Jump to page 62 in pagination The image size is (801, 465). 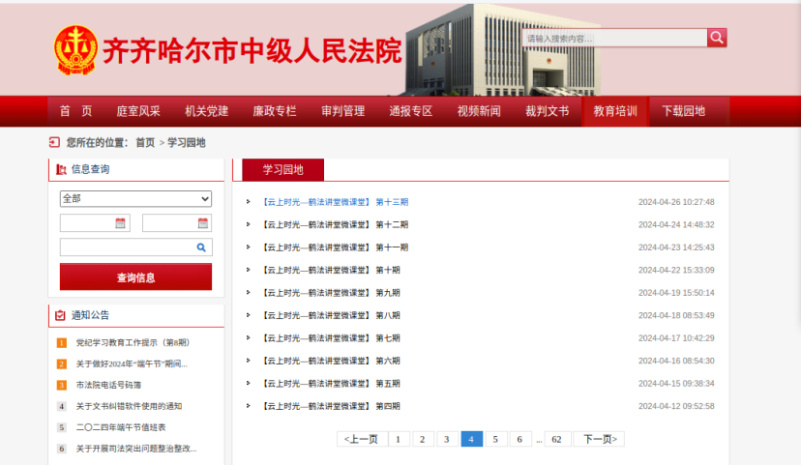point(557,439)
